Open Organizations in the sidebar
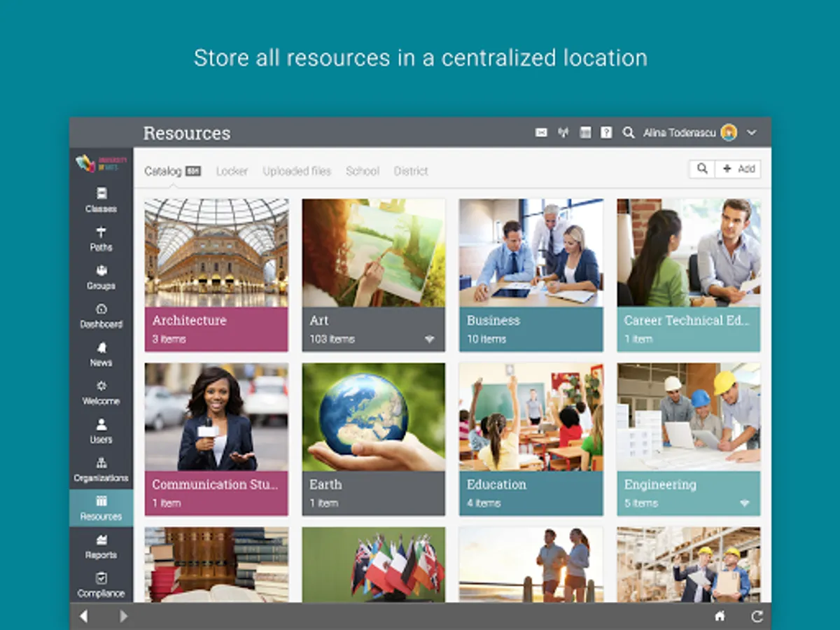 pos(101,469)
